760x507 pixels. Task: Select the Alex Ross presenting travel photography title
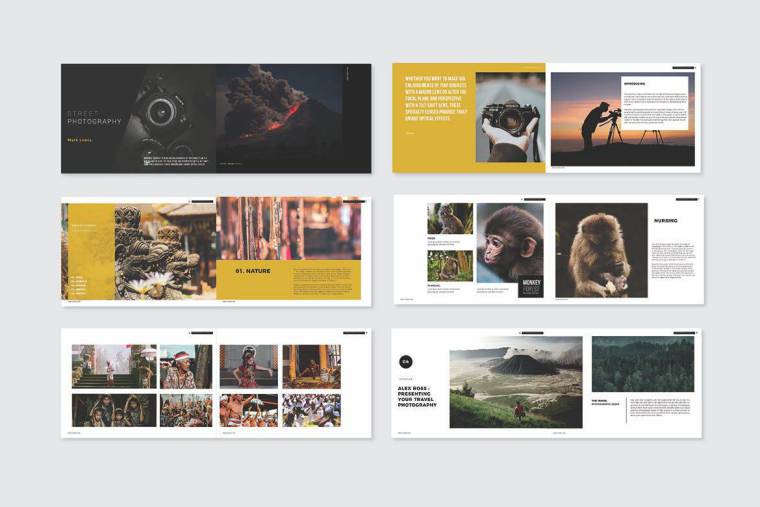(x=418, y=396)
